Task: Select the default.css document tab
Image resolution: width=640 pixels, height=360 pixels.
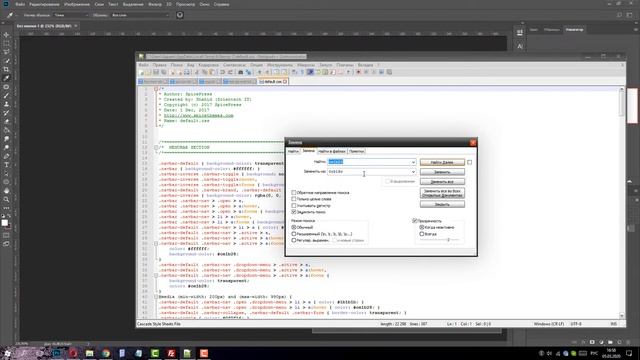Action: pyautogui.click(x=273, y=82)
